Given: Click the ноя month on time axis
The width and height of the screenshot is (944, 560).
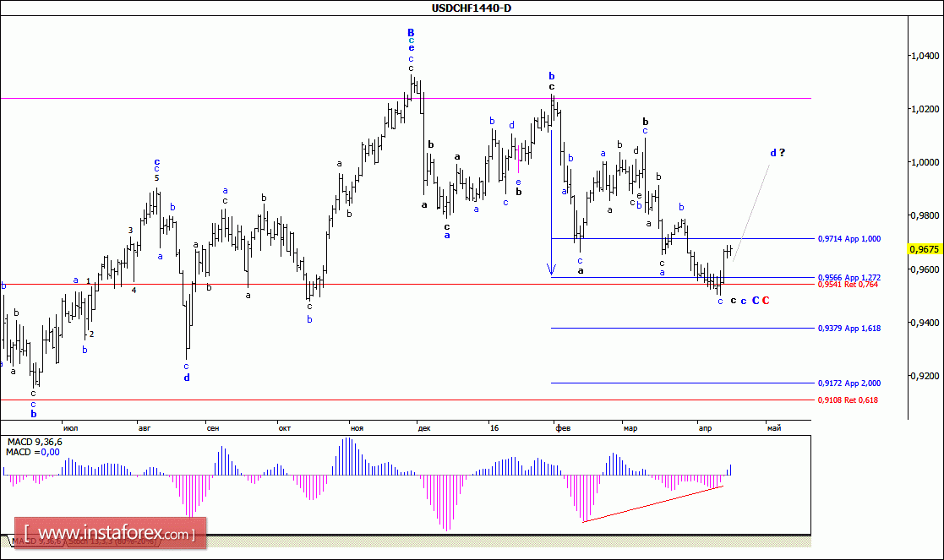Looking at the screenshot, I should coord(357,429).
